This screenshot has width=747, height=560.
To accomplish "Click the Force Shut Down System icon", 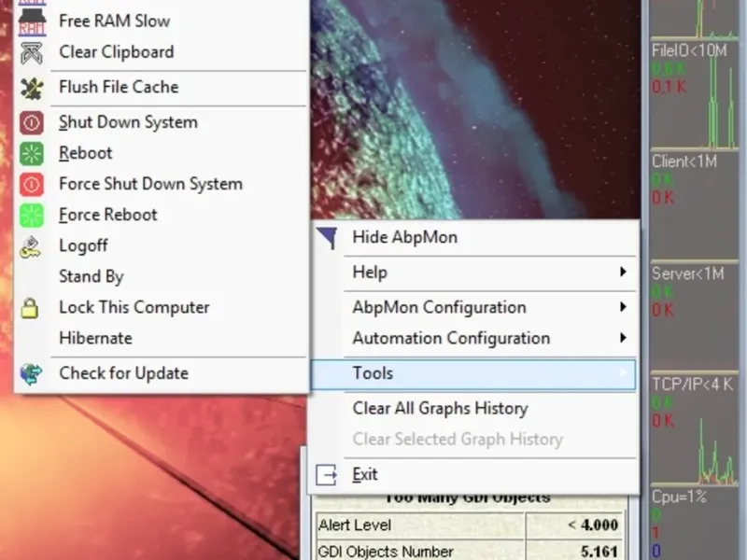I will (x=32, y=184).
